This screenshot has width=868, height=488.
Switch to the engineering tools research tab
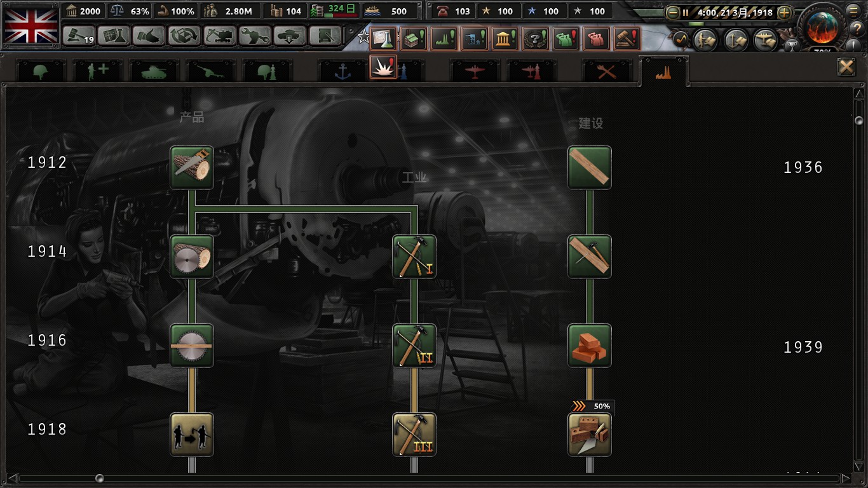pos(607,71)
